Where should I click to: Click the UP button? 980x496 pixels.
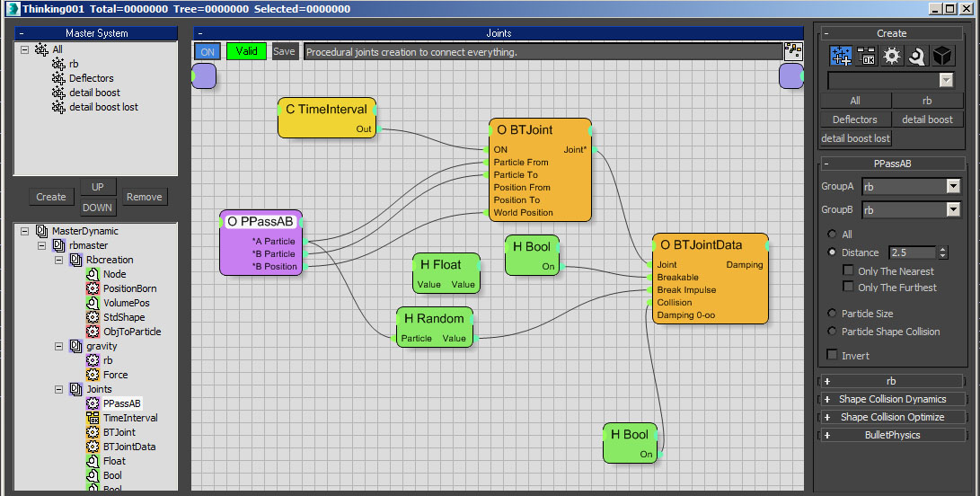(98, 186)
